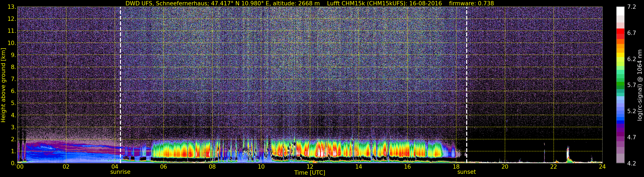Click the height tick label '9.'
644x177 pixels.
coord(13,55)
